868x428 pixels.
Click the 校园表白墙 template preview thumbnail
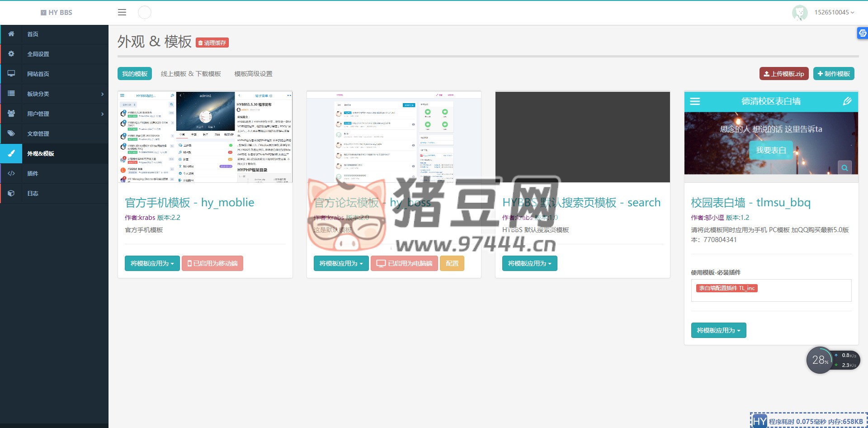point(771,137)
